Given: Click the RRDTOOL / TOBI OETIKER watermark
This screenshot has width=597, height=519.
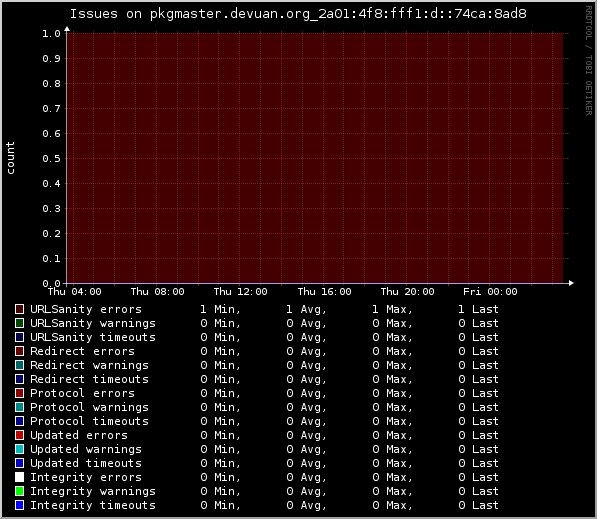Looking at the screenshot, I should point(589,61).
